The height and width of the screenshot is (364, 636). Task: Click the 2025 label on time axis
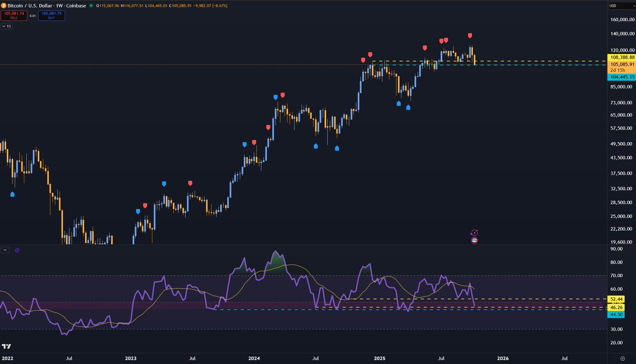(x=378, y=358)
